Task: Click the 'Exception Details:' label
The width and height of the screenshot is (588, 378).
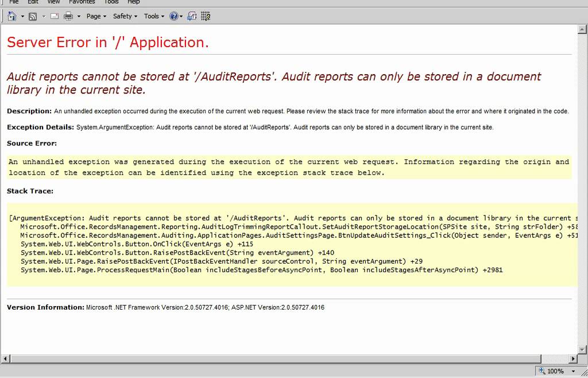Action: point(41,127)
